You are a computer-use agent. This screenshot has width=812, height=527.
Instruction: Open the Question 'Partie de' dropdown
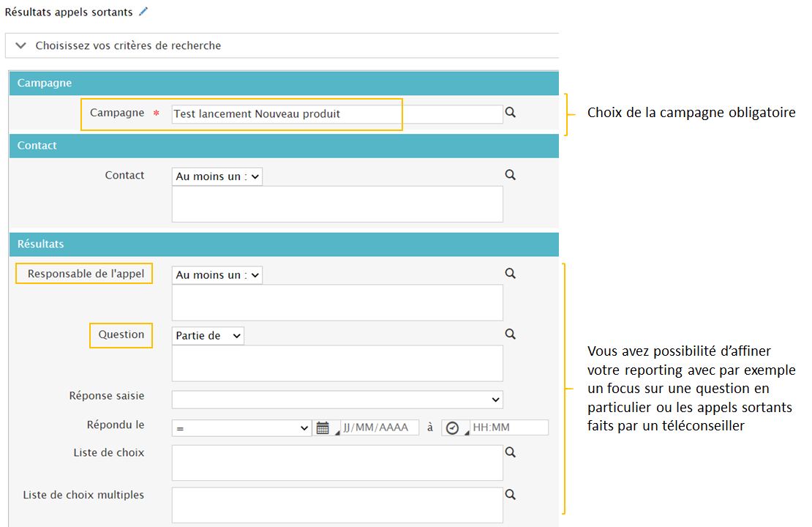(208, 336)
